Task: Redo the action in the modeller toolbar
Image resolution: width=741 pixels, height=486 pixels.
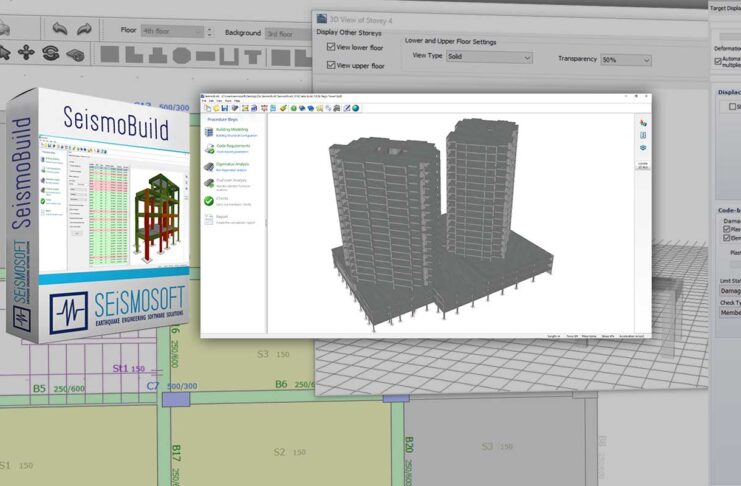Action: click(x=84, y=29)
